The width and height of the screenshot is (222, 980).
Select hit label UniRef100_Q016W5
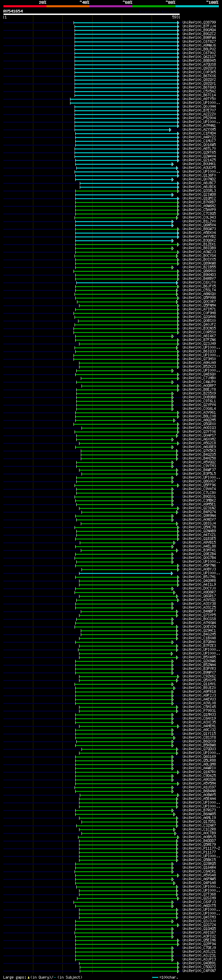(x=199, y=145)
